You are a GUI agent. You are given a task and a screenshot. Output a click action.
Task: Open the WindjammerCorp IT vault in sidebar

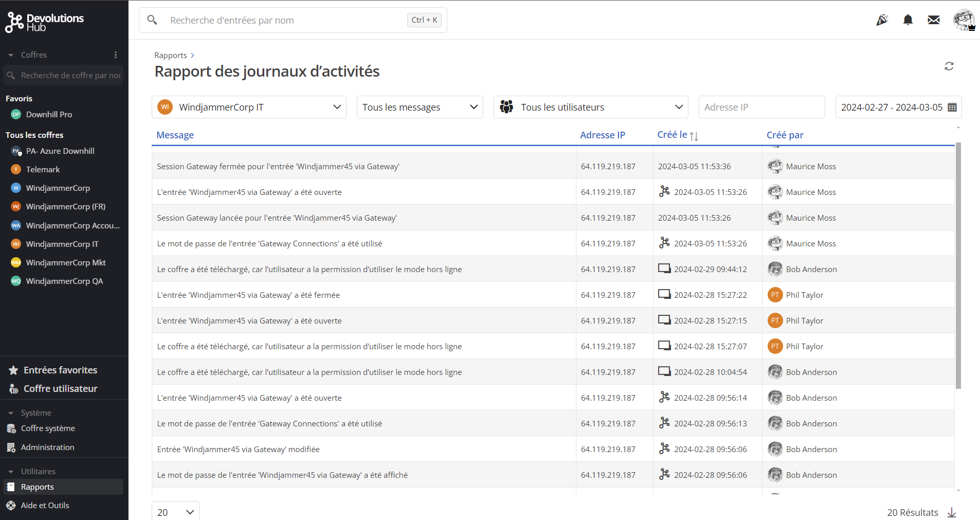point(62,244)
